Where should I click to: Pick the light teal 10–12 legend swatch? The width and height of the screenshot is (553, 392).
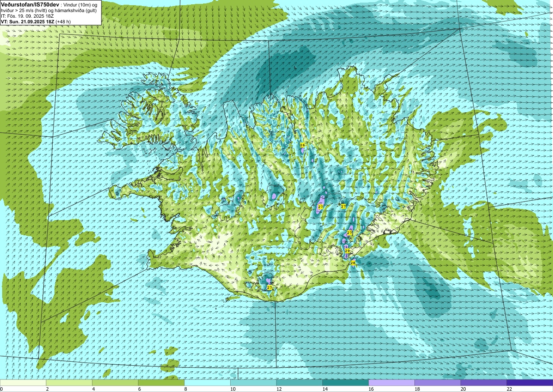(253, 383)
